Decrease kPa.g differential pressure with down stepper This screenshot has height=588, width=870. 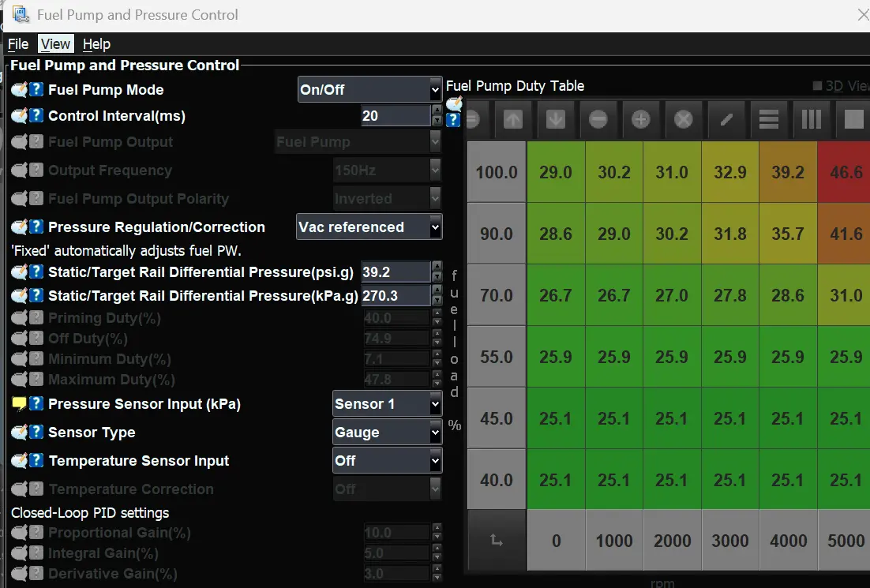click(437, 301)
